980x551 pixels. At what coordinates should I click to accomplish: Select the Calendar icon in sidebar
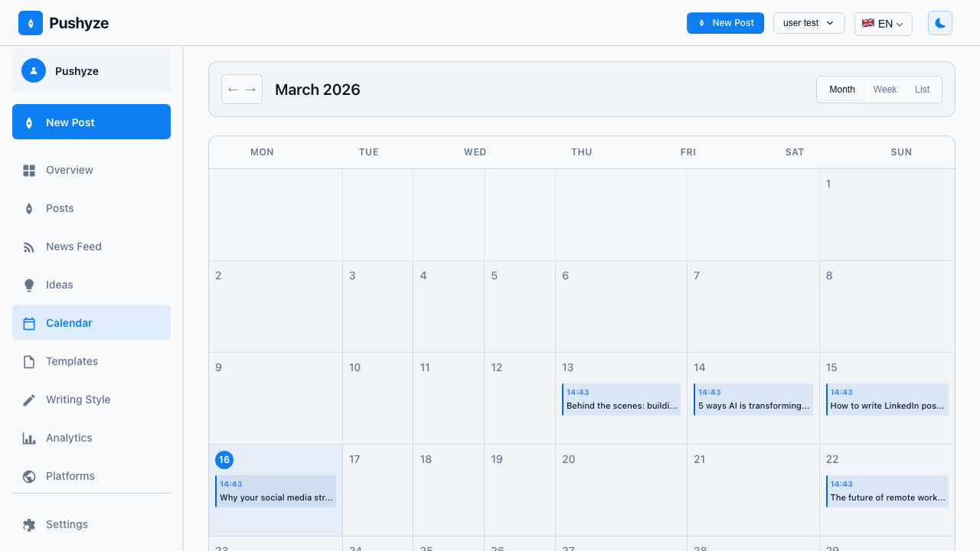(29, 323)
